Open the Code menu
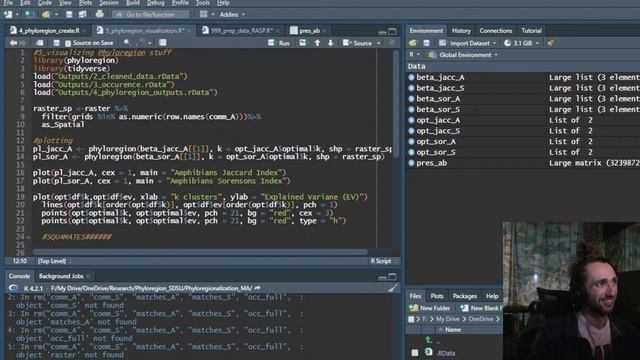Screen dimensions: 640x360 coord(44,3)
